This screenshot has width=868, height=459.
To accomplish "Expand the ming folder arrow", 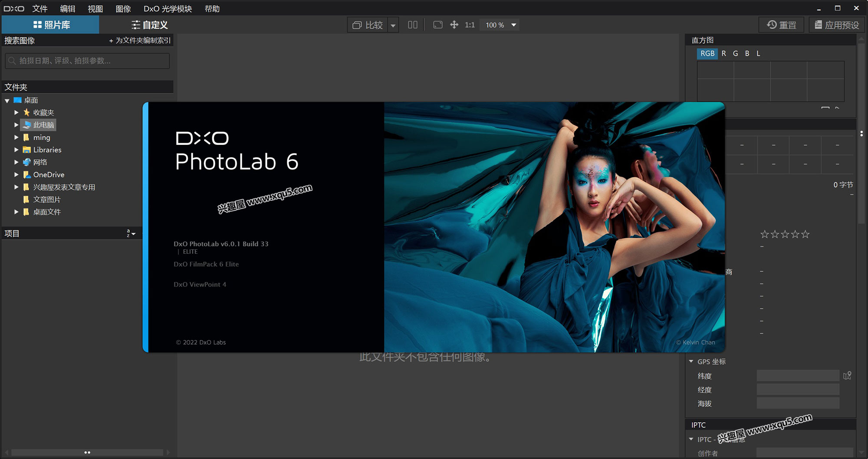I will point(16,137).
